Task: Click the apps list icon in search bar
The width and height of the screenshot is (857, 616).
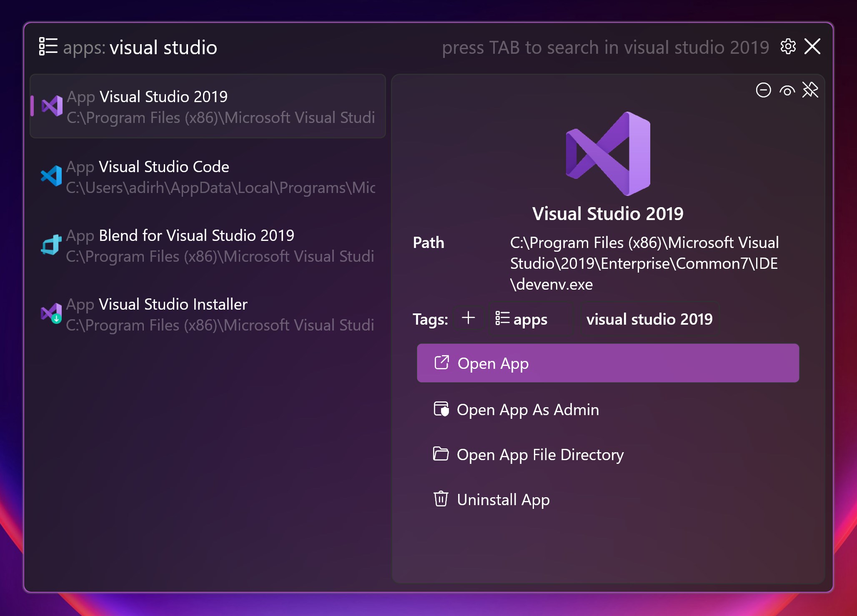Action: click(x=48, y=47)
